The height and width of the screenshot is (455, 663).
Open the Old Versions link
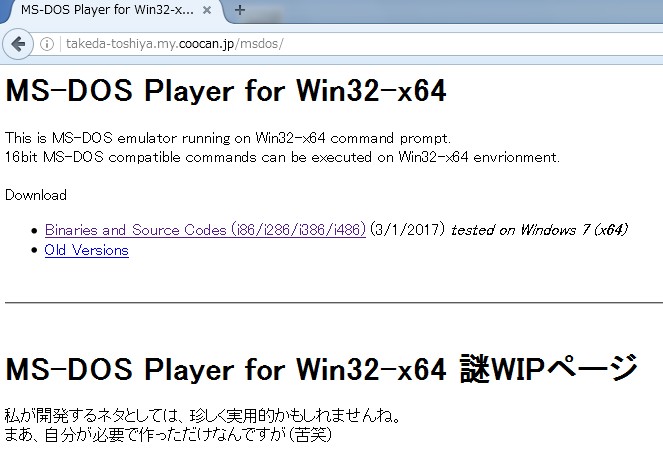click(x=87, y=250)
